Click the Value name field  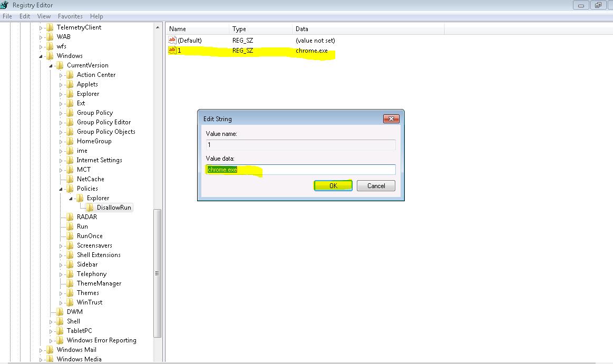coord(300,145)
